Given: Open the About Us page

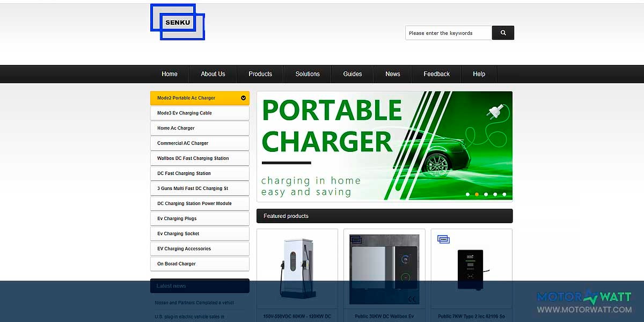Looking at the screenshot, I should click(x=213, y=74).
